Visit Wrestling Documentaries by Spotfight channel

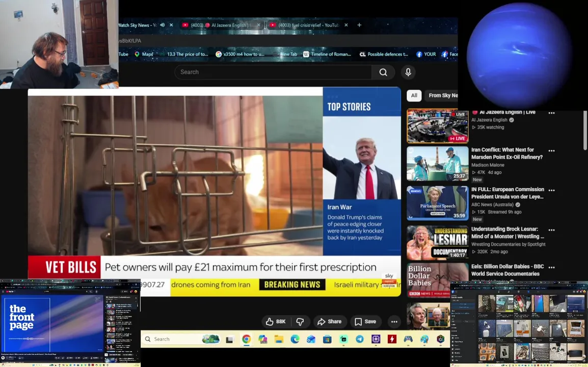tap(508, 244)
